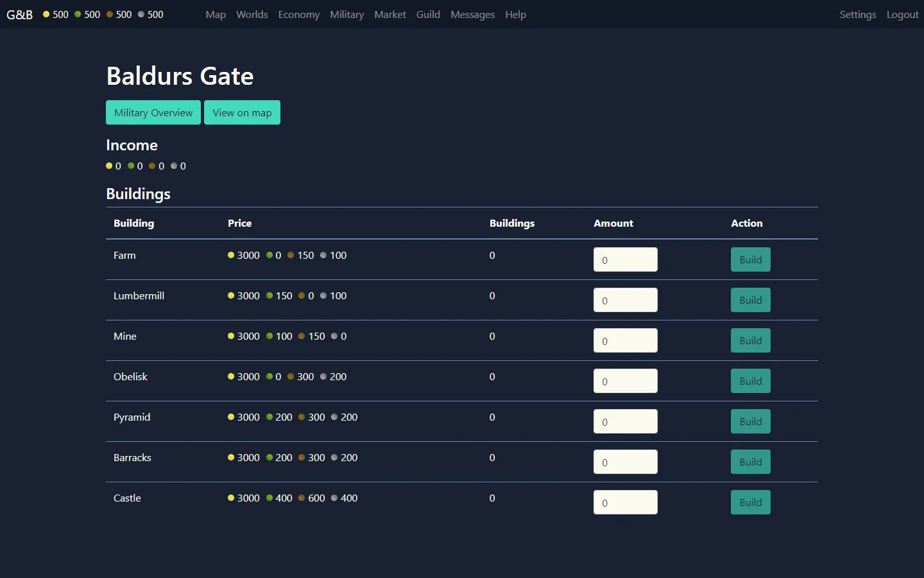Click the View on map button

pos(242,112)
